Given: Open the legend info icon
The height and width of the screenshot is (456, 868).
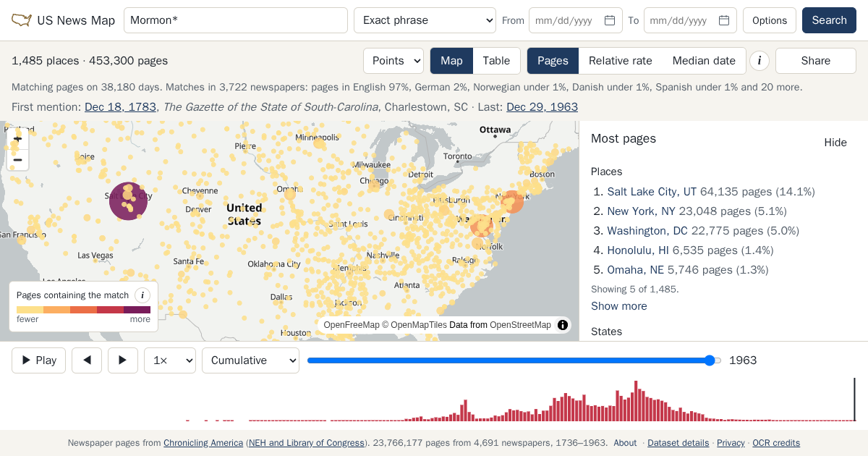Looking at the screenshot, I should 142,295.
